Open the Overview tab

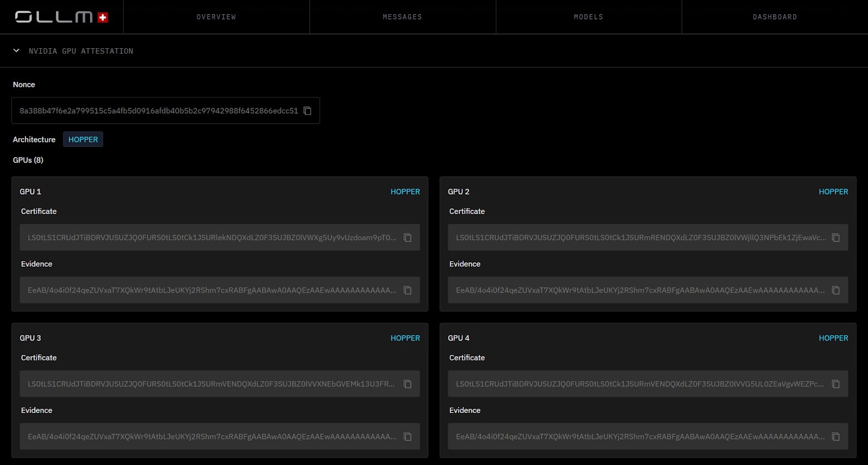216,17
